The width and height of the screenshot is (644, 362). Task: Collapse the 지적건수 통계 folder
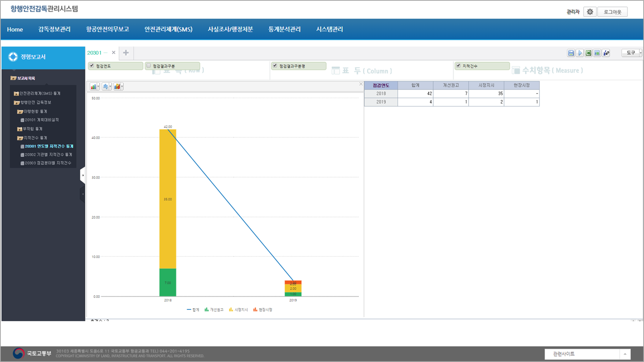tap(32, 138)
